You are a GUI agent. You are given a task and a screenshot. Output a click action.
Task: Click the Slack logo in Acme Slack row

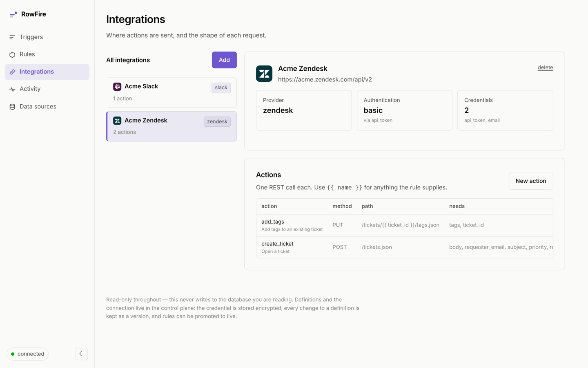click(117, 87)
